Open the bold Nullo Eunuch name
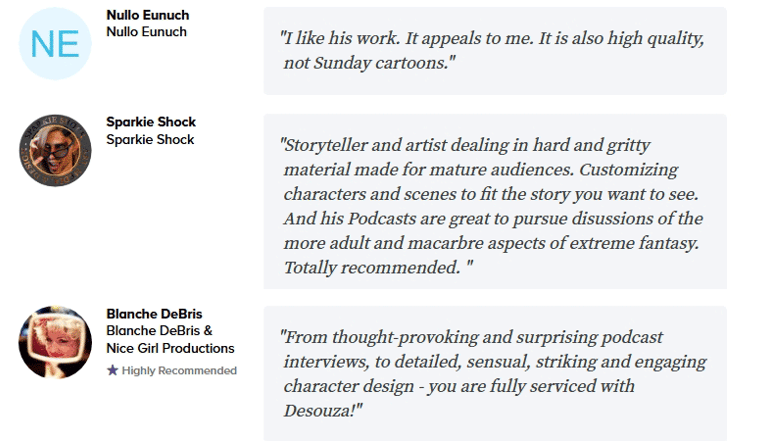 (147, 15)
